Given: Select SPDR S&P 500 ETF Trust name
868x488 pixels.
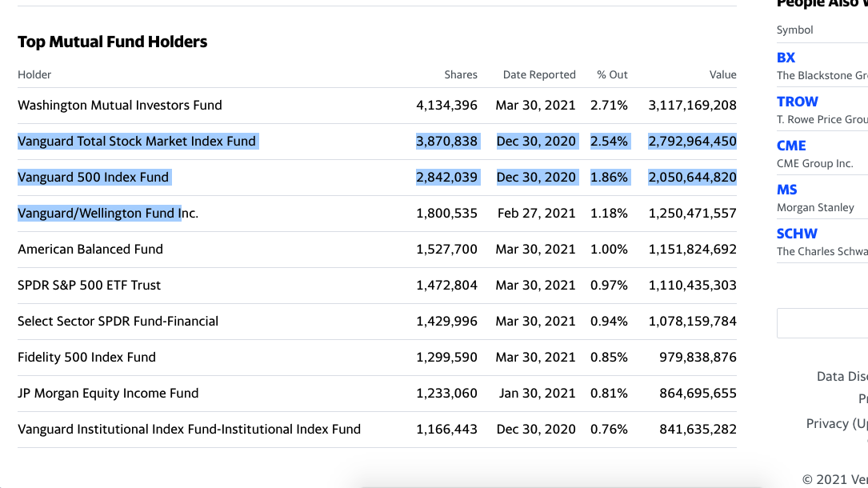Looking at the screenshot, I should (89, 285).
